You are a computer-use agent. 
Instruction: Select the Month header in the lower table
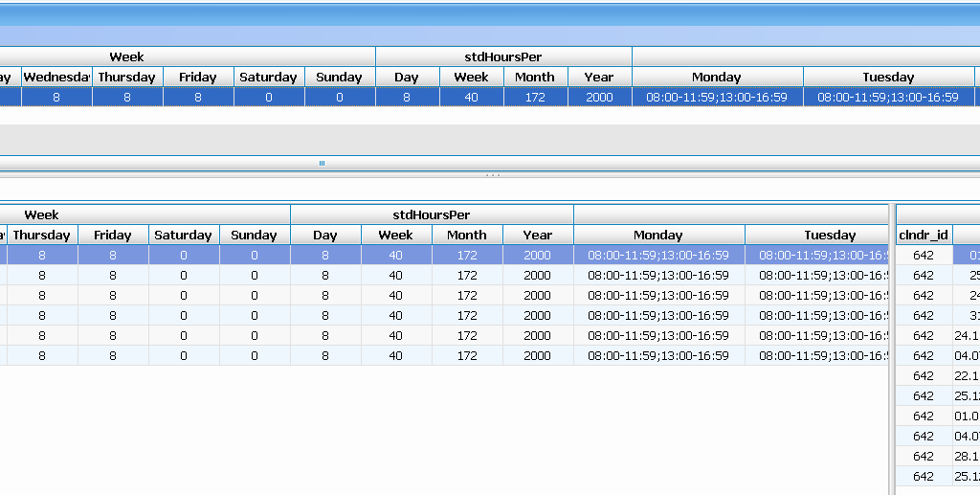[x=467, y=235]
